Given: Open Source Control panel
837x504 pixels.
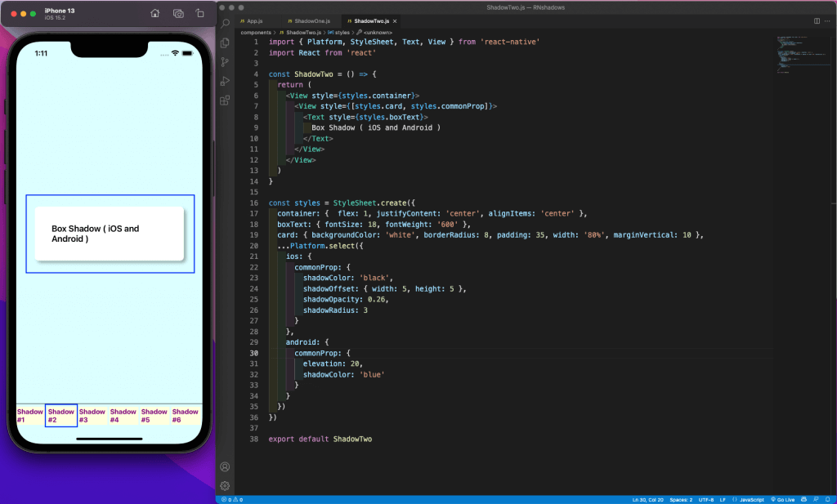Looking at the screenshot, I should [x=226, y=62].
